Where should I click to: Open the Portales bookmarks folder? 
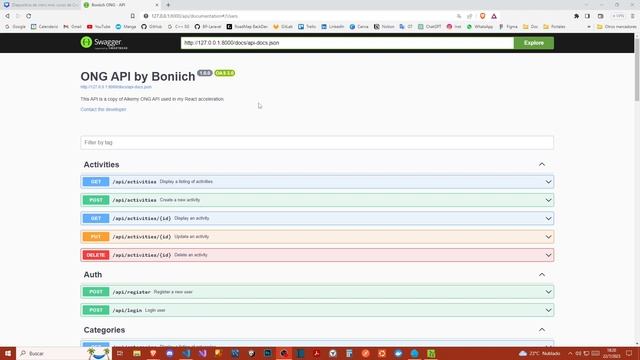554,27
